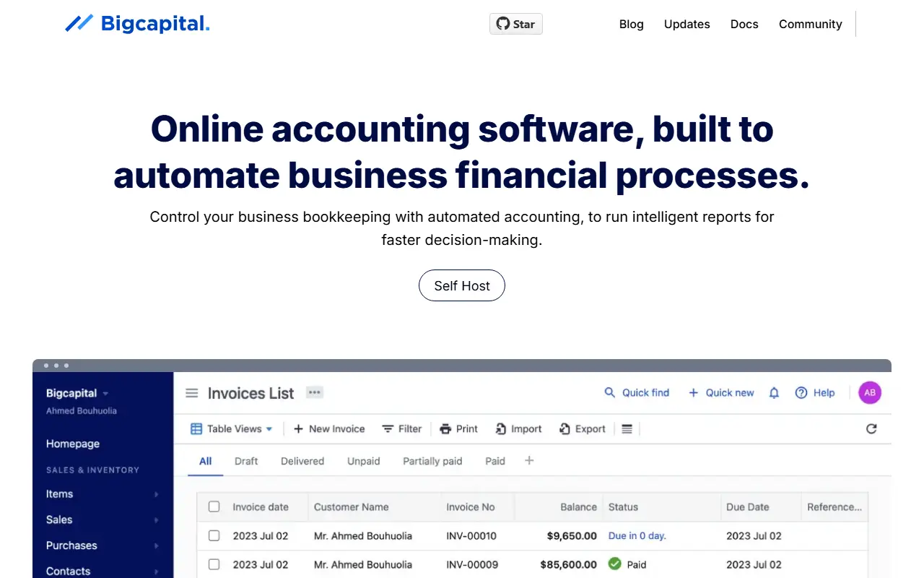Toggle the sidebar hamburger menu icon

pyautogui.click(x=192, y=393)
